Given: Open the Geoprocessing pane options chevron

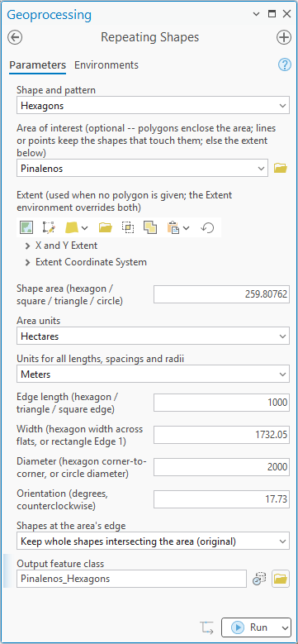Looking at the screenshot, I should (x=256, y=14).
